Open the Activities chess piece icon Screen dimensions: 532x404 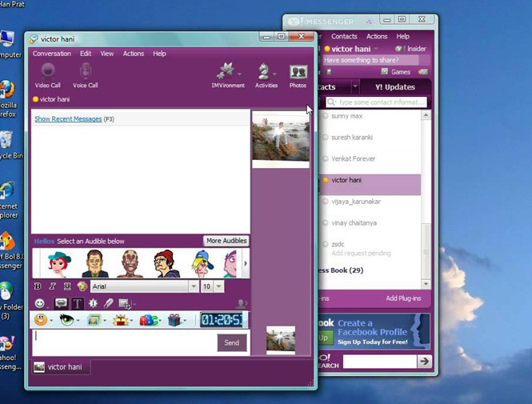264,71
